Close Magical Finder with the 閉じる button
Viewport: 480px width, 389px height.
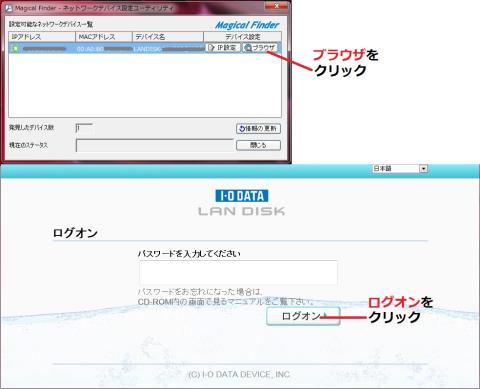coord(258,145)
